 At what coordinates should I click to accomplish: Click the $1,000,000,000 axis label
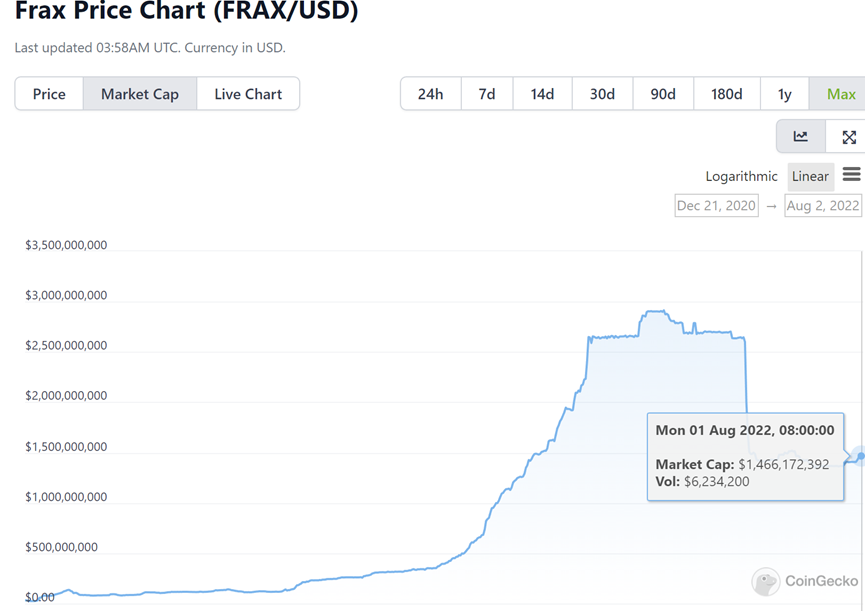[66, 496]
